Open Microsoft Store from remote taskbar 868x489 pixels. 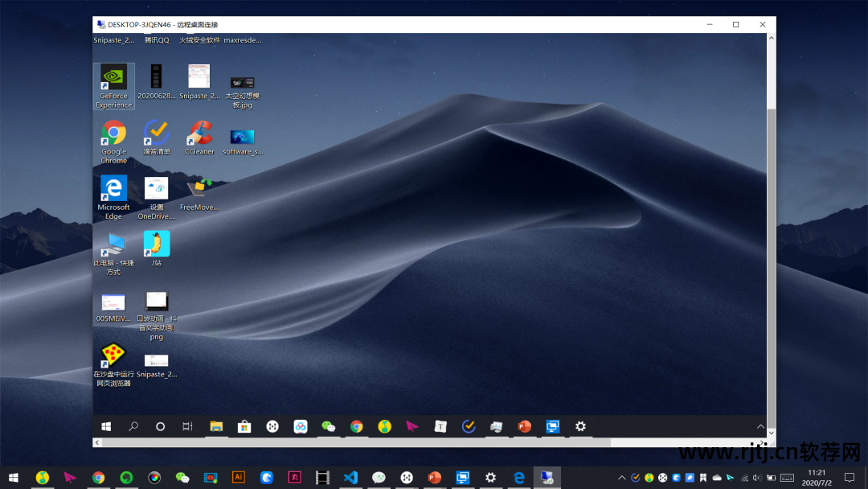click(x=244, y=426)
